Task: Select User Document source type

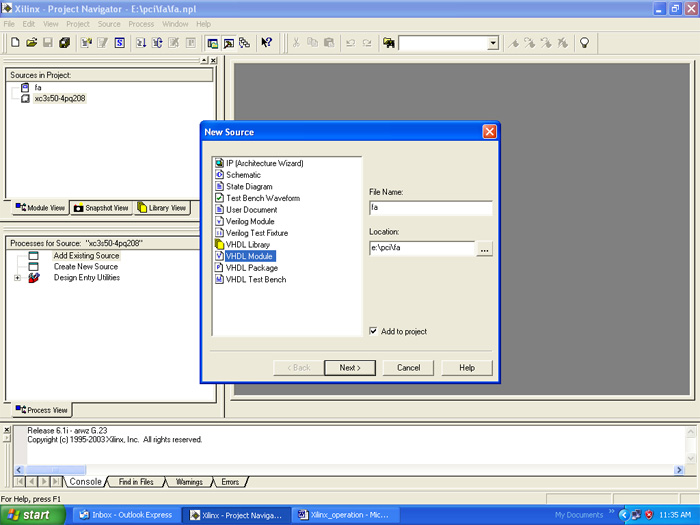Action: point(251,210)
